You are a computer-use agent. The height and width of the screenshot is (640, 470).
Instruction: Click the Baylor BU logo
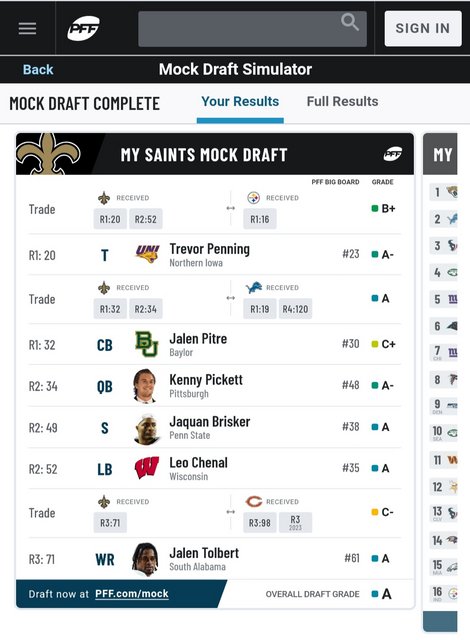point(146,344)
